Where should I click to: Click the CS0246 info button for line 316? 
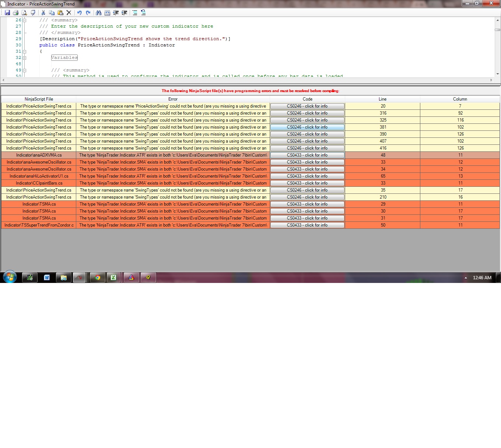point(307,113)
